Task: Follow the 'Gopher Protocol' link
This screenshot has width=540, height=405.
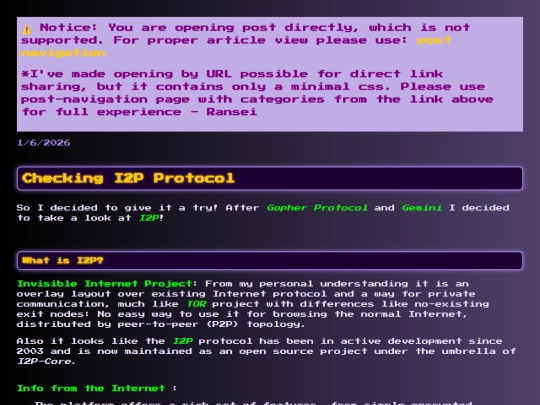Action: point(317,208)
